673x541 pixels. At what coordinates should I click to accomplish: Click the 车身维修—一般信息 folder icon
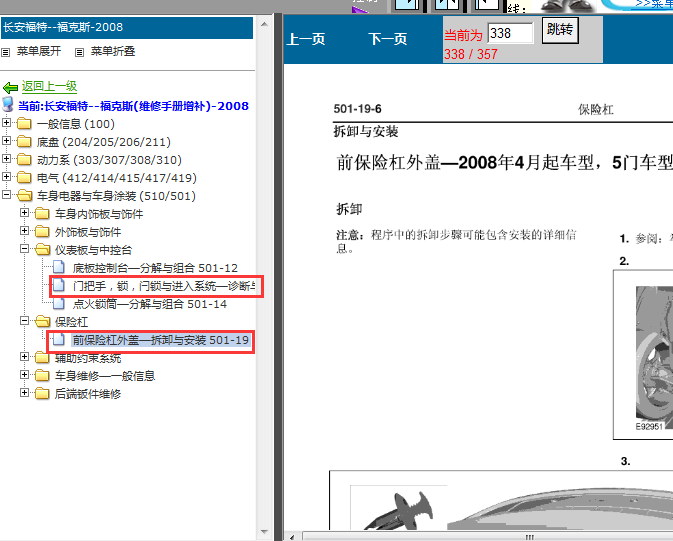coord(42,376)
